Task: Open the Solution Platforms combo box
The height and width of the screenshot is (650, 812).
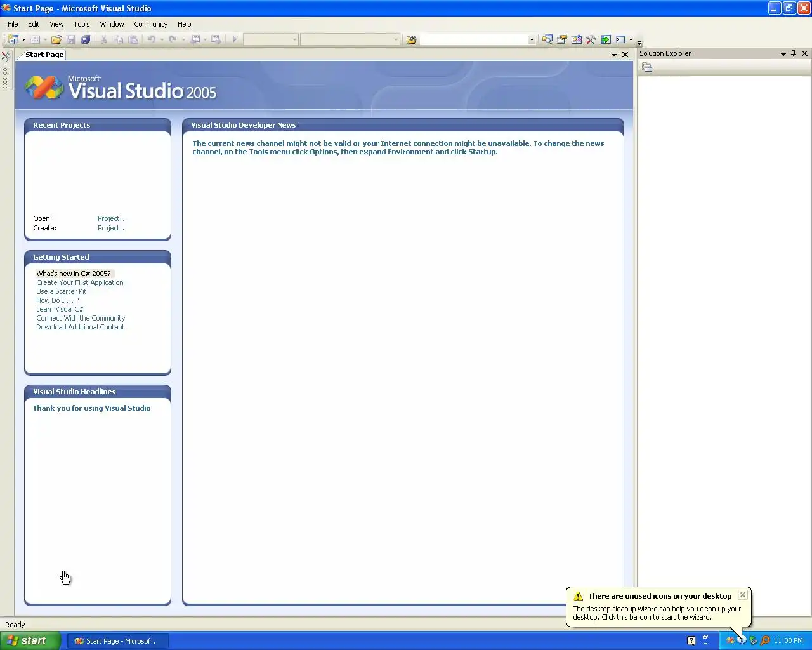Action: (350, 39)
